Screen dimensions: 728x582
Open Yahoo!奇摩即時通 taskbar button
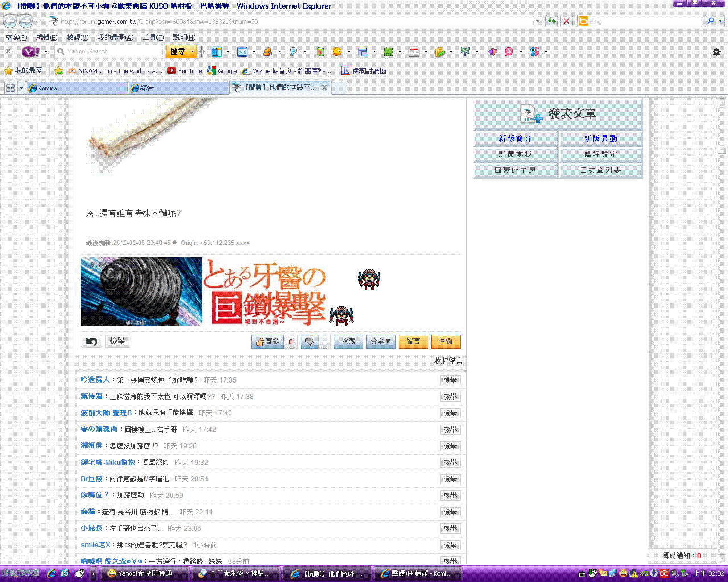point(144,573)
